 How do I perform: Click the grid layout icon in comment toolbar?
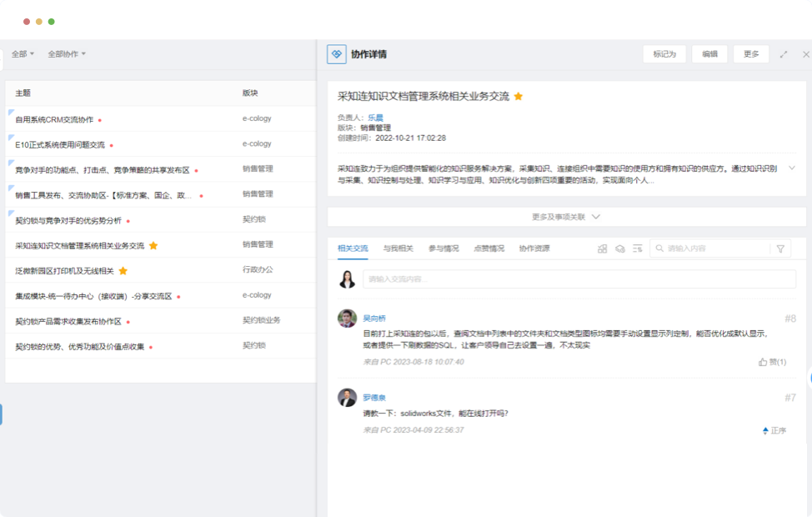point(603,248)
